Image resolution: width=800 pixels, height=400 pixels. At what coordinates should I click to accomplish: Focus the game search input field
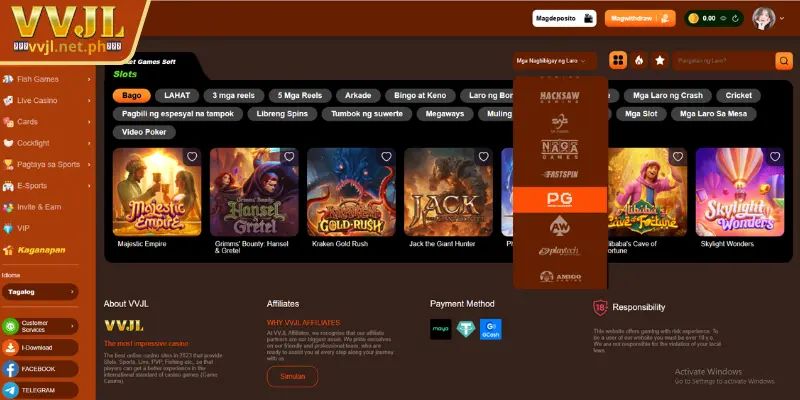pyautogui.click(x=723, y=61)
